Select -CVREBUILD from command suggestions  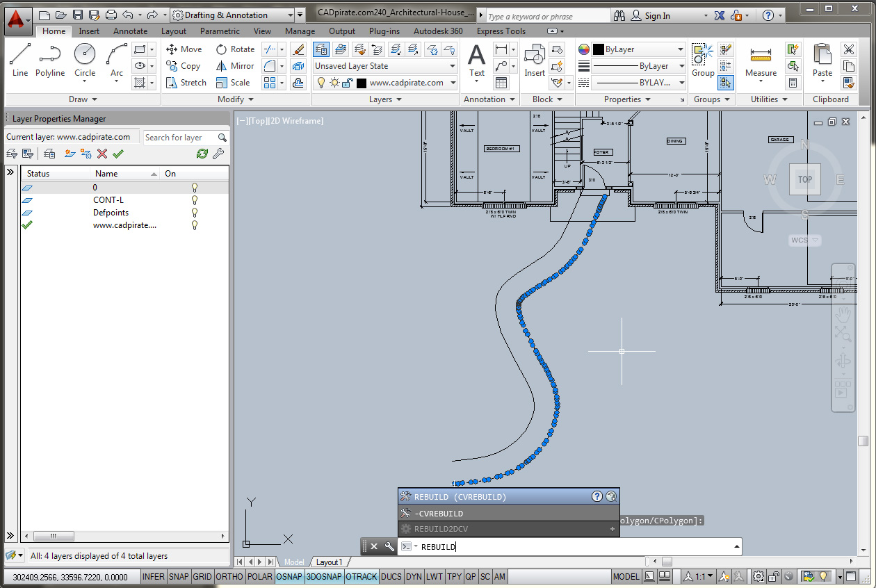(508, 513)
